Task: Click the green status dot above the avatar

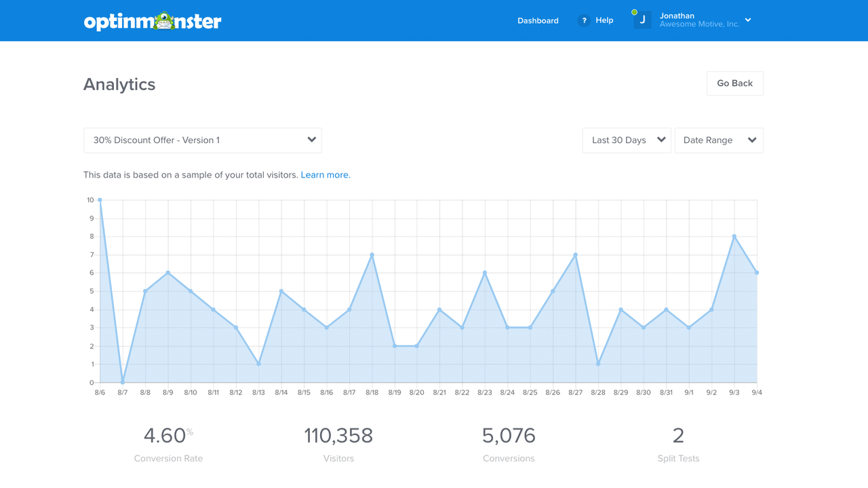Action: (x=635, y=11)
